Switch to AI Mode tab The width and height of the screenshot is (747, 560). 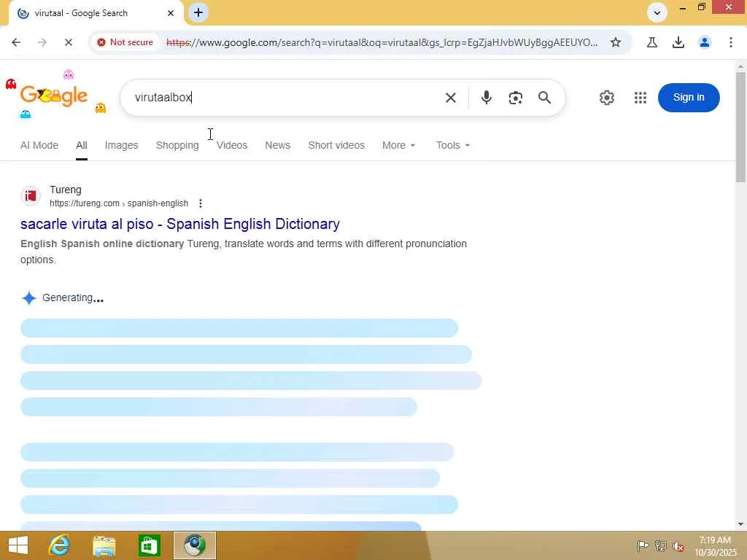click(x=39, y=145)
